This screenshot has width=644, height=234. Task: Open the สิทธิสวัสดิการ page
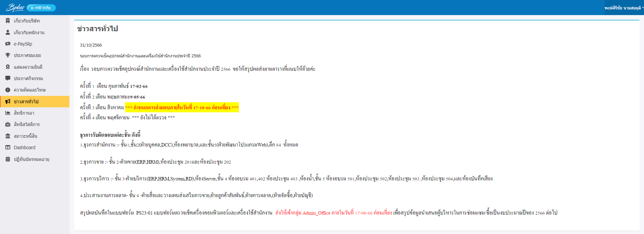point(35,125)
